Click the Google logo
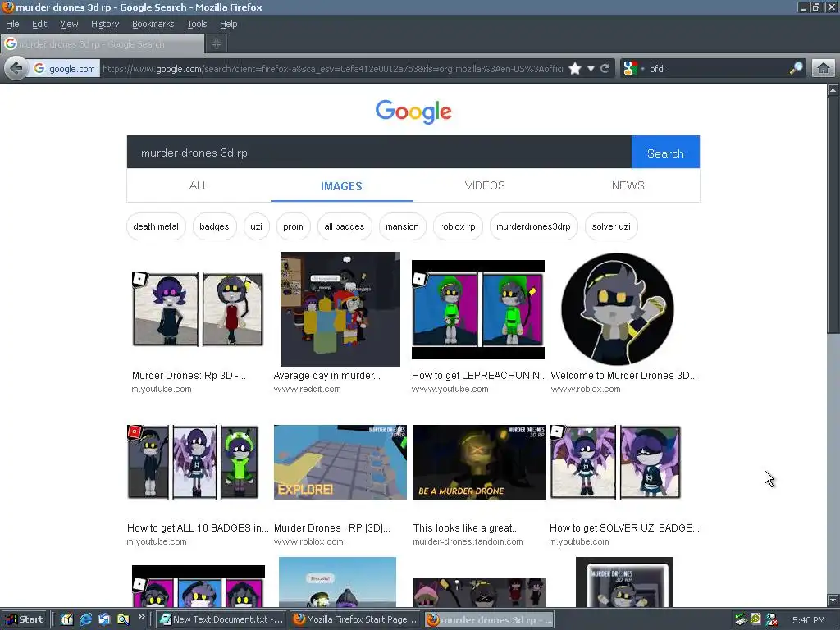This screenshot has width=840, height=630. coord(413,112)
